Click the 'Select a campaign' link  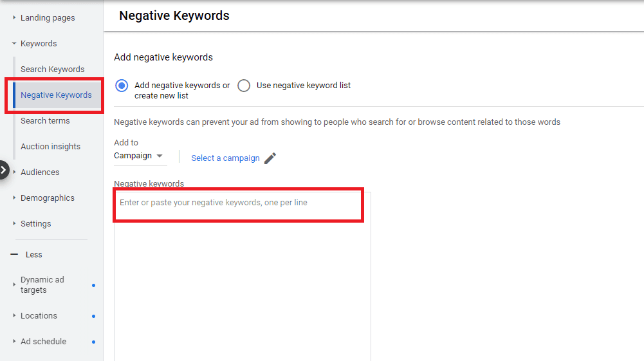[x=225, y=158]
